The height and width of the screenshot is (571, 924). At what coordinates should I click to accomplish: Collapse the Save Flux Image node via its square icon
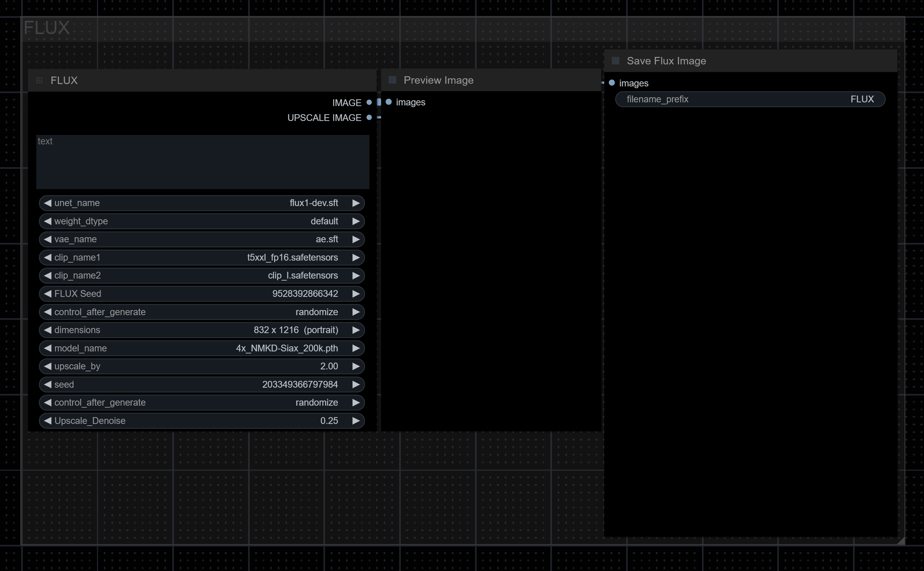tap(615, 61)
